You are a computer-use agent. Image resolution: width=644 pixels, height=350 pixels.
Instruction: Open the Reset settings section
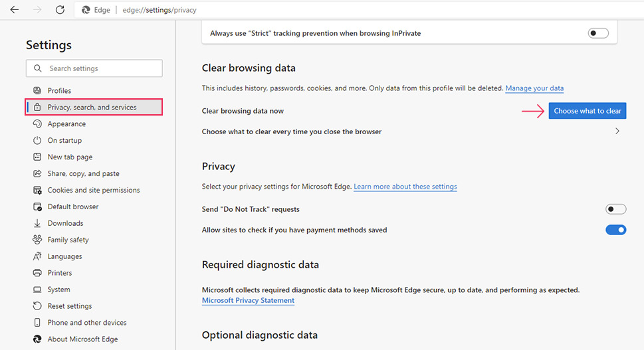70,306
